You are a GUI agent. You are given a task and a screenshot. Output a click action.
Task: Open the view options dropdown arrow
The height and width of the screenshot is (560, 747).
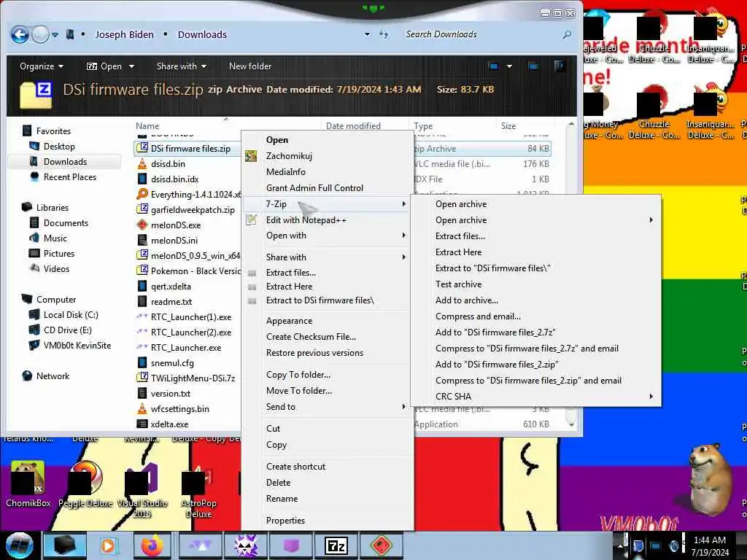508,66
